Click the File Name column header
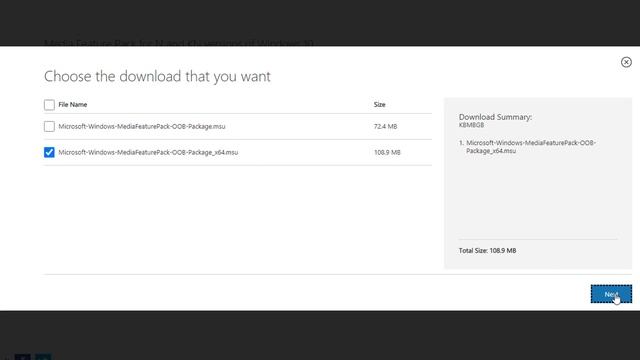 73,104
